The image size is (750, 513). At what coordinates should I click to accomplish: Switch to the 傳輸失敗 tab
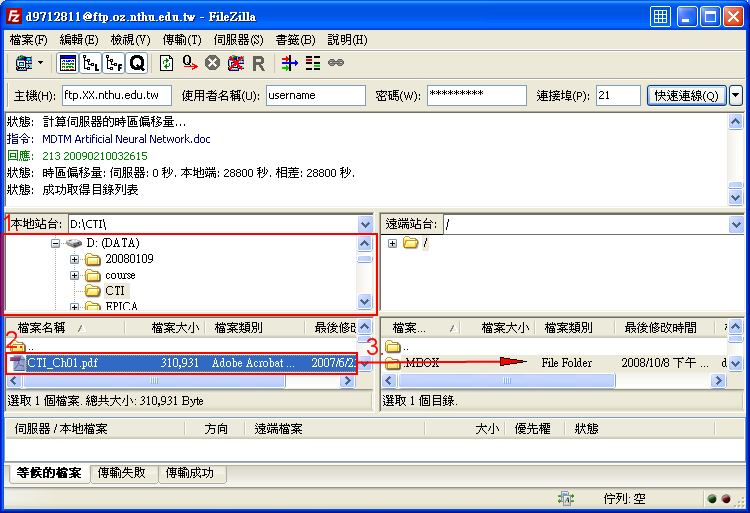point(123,473)
